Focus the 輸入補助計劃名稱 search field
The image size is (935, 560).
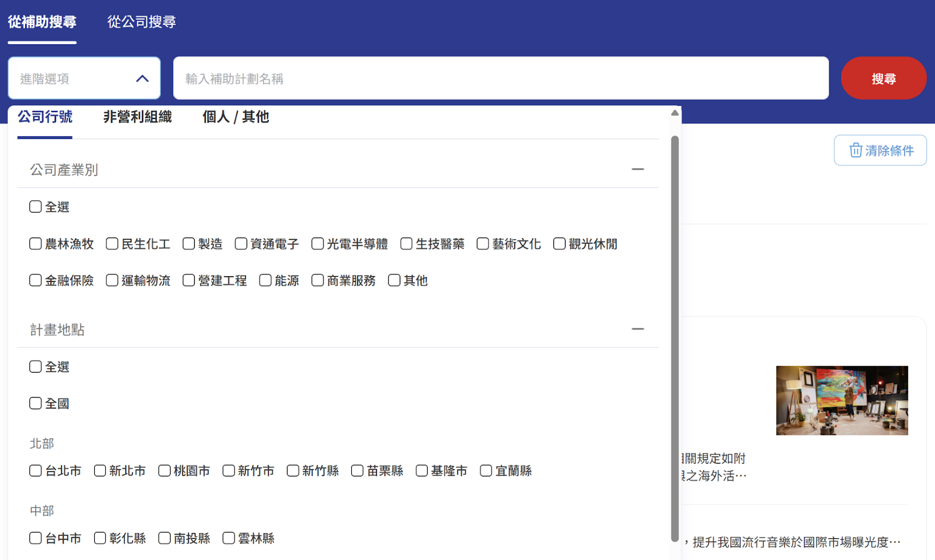click(x=501, y=78)
